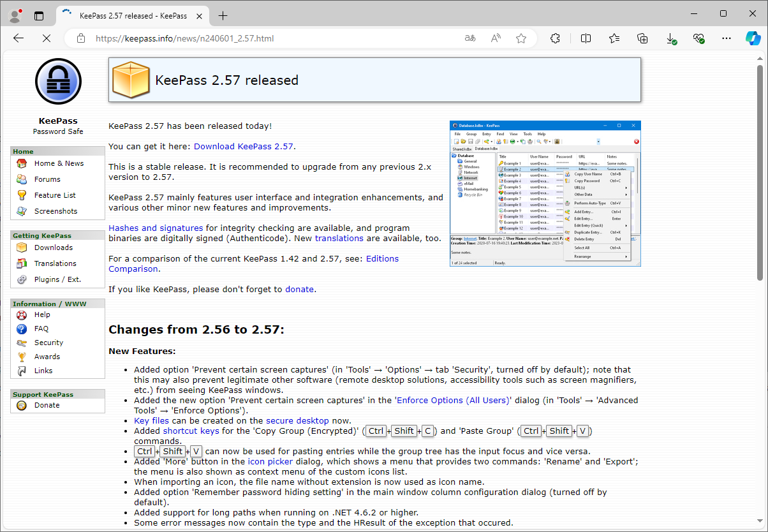This screenshot has width=768, height=532.
Task: Click the Password Safe tagline under the logo
Action: (58, 131)
